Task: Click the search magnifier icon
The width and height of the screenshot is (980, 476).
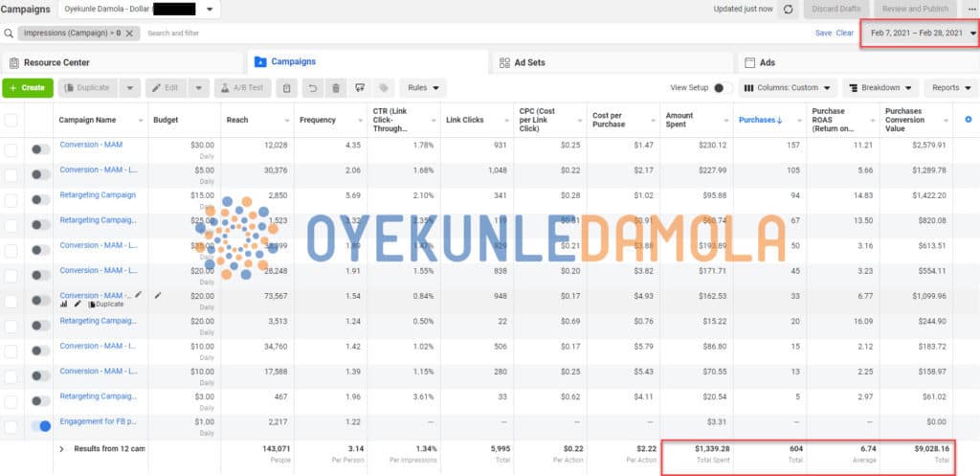Action: click(x=9, y=34)
